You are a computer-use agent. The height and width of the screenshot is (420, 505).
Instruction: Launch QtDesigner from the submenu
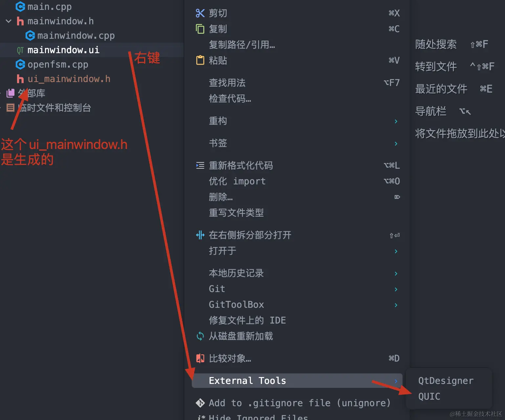[446, 381]
